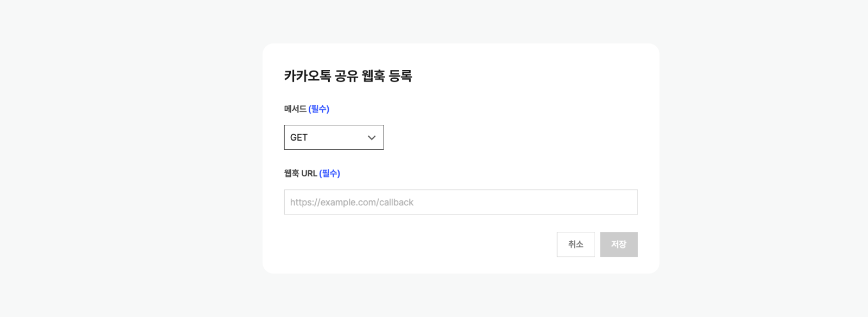
Task: Select the GET value text in combo box
Action: pyautogui.click(x=299, y=138)
